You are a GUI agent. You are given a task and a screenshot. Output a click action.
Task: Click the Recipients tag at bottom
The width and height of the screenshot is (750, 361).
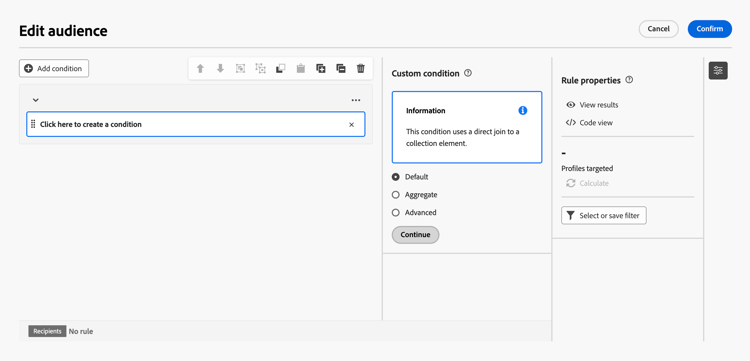(x=47, y=331)
